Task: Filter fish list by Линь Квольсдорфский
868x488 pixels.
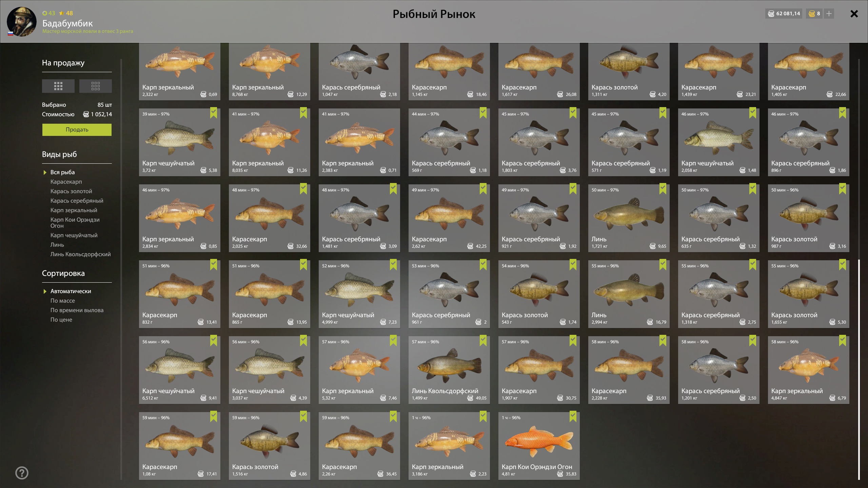Action: pos(81,254)
